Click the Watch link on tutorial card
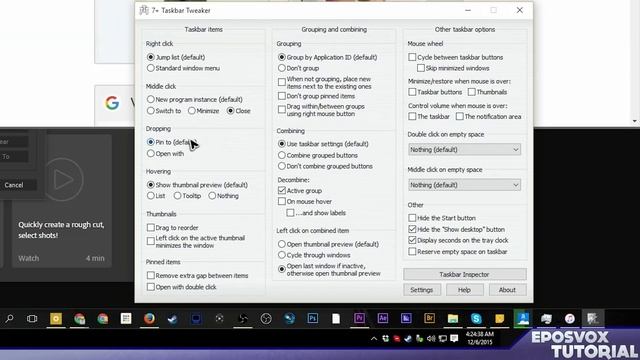This screenshot has height=360, width=640. [x=29, y=258]
